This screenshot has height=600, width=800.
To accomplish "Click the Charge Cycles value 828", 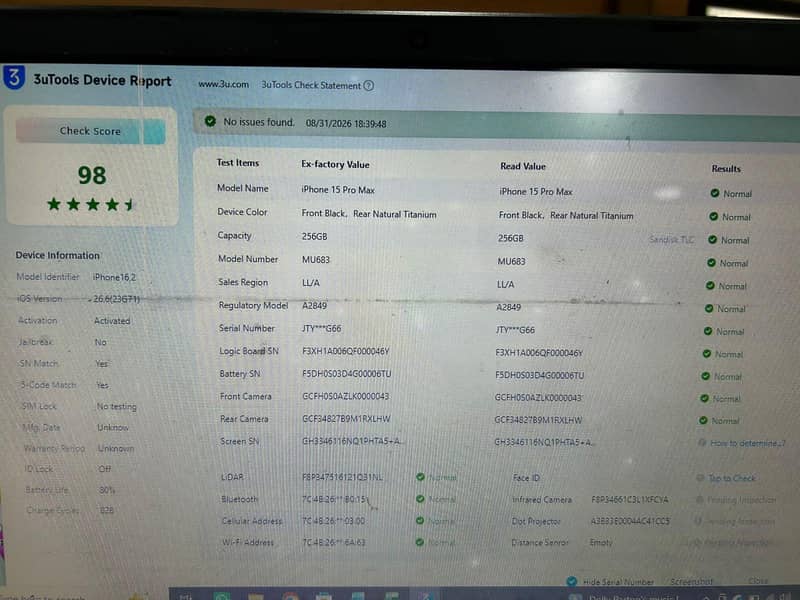I will (x=107, y=510).
